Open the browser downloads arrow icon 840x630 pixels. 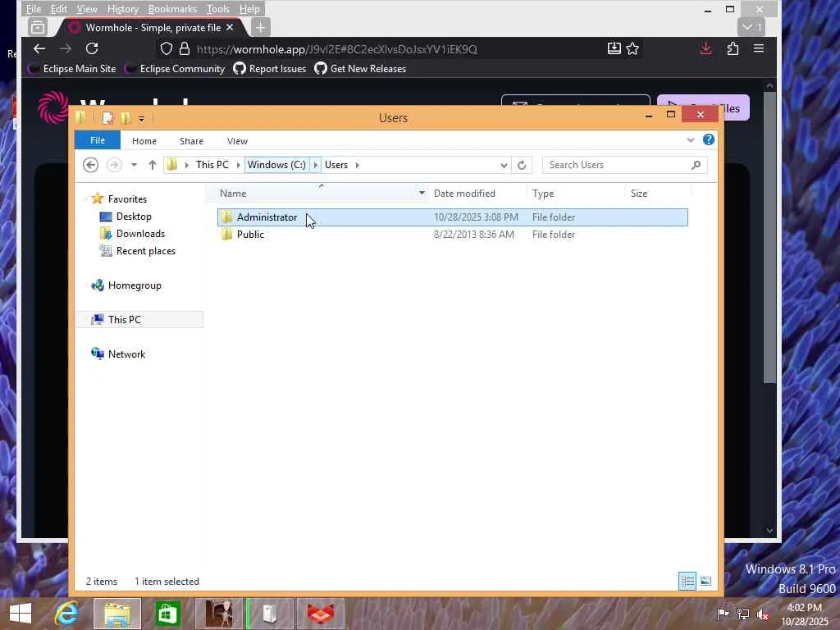tap(706, 48)
